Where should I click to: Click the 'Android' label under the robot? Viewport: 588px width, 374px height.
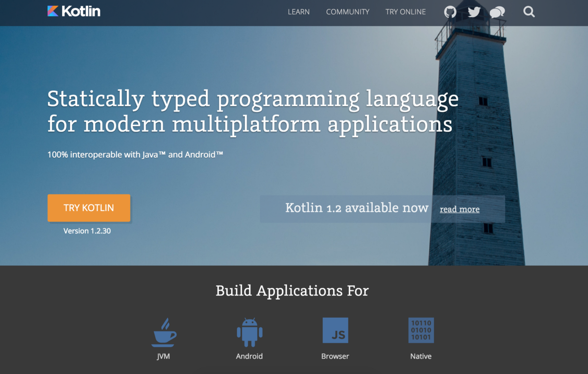[249, 356]
